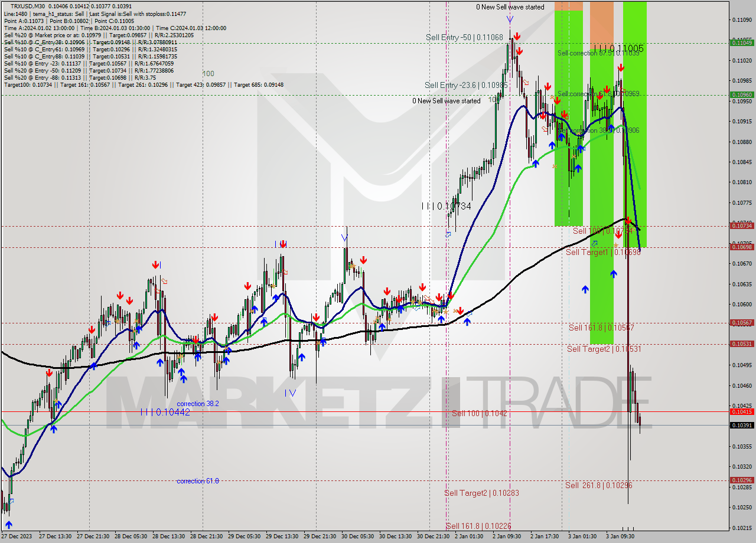This screenshot has height=543, width=756.
Task: Click the '30 Dec 05:30' time axis label
Action: click(x=358, y=537)
